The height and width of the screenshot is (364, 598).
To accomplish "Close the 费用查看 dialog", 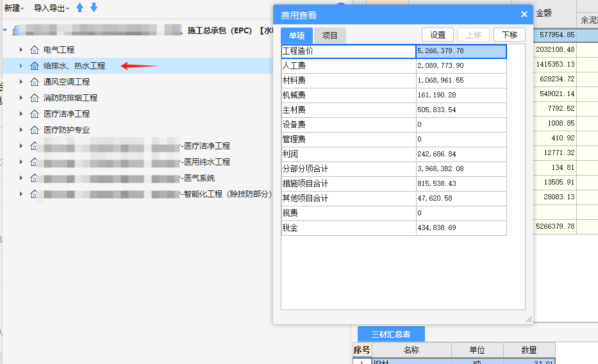I will tap(524, 15).
